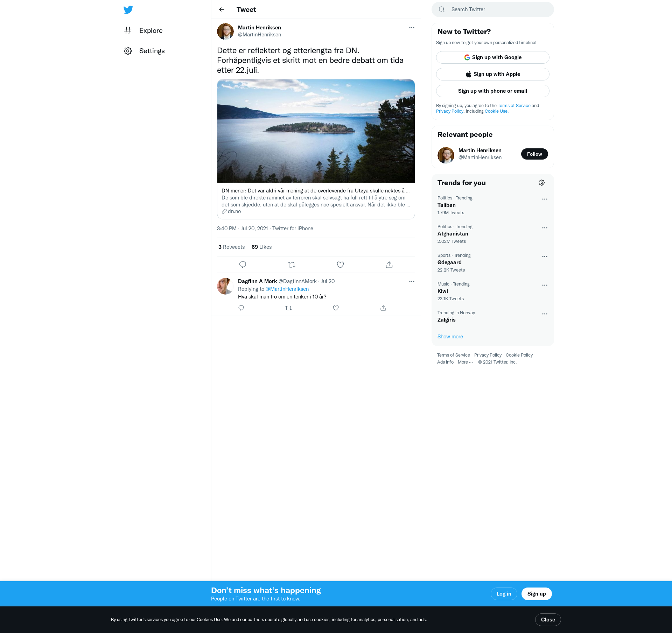Image resolution: width=672 pixels, height=633 pixels.
Task: Follow Martin Henriksen
Action: [534, 154]
